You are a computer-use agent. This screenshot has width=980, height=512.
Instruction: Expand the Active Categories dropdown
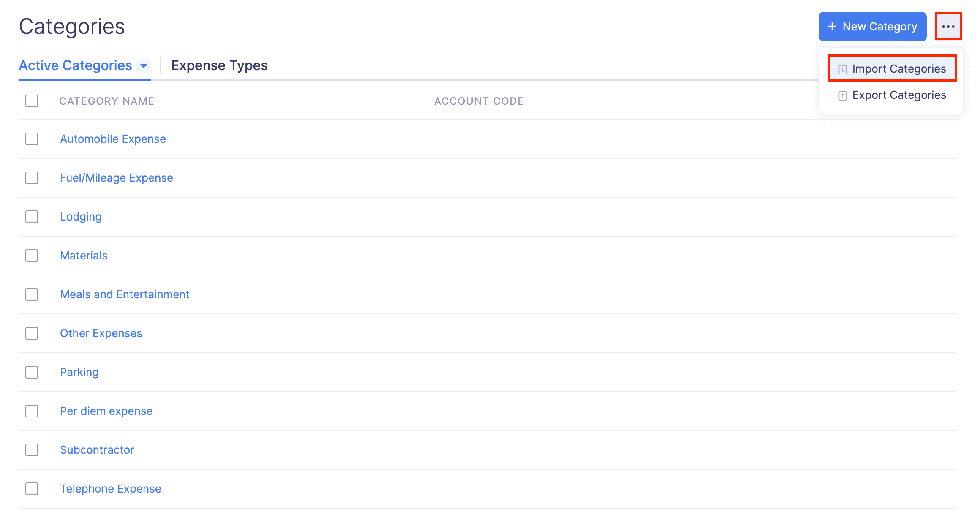(x=144, y=66)
